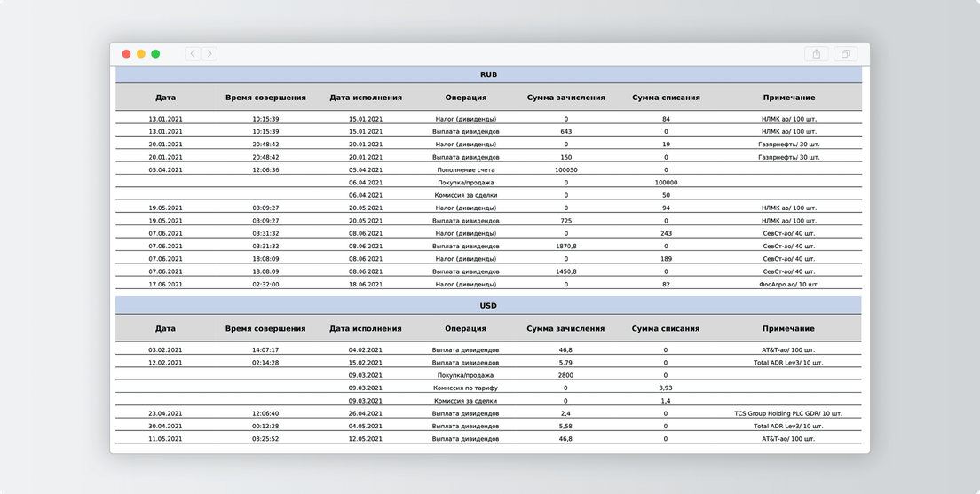Click the date 12.02.2021
The height and width of the screenshot is (494, 980).
pos(166,363)
